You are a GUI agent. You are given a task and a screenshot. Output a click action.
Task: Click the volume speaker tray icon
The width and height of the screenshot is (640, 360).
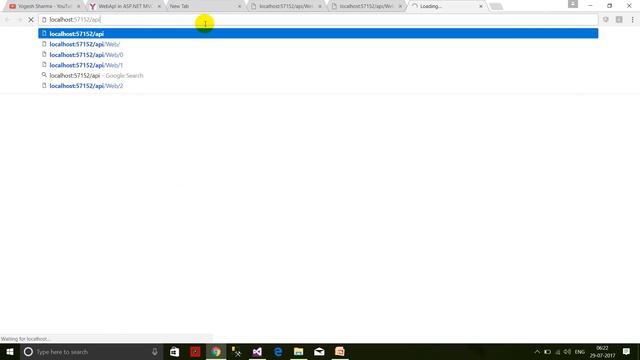pyautogui.click(x=567, y=351)
